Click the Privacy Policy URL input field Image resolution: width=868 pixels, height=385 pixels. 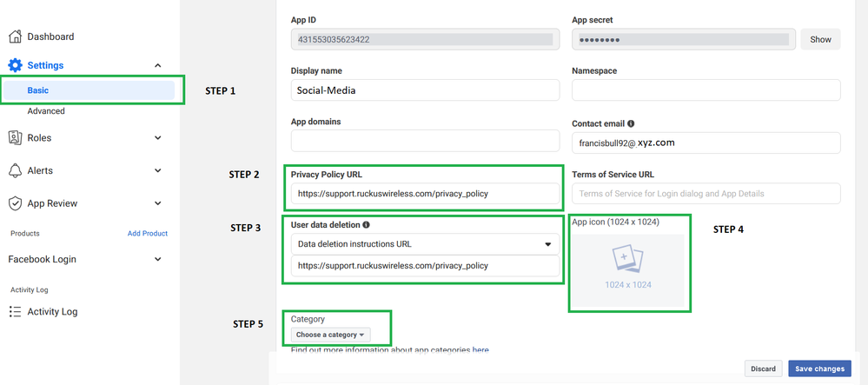425,194
